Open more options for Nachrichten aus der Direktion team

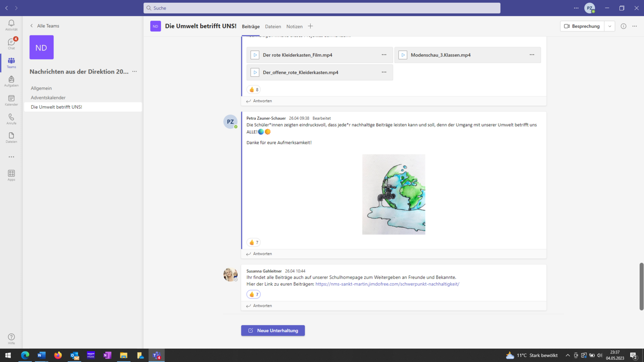tap(134, 72)
